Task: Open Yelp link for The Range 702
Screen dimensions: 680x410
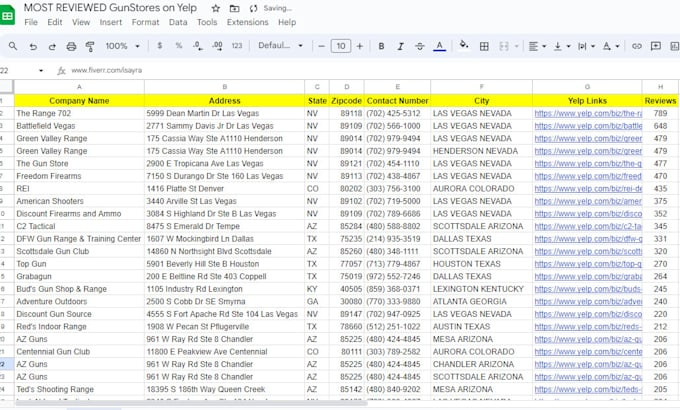Action: click(x=588, y=113)
